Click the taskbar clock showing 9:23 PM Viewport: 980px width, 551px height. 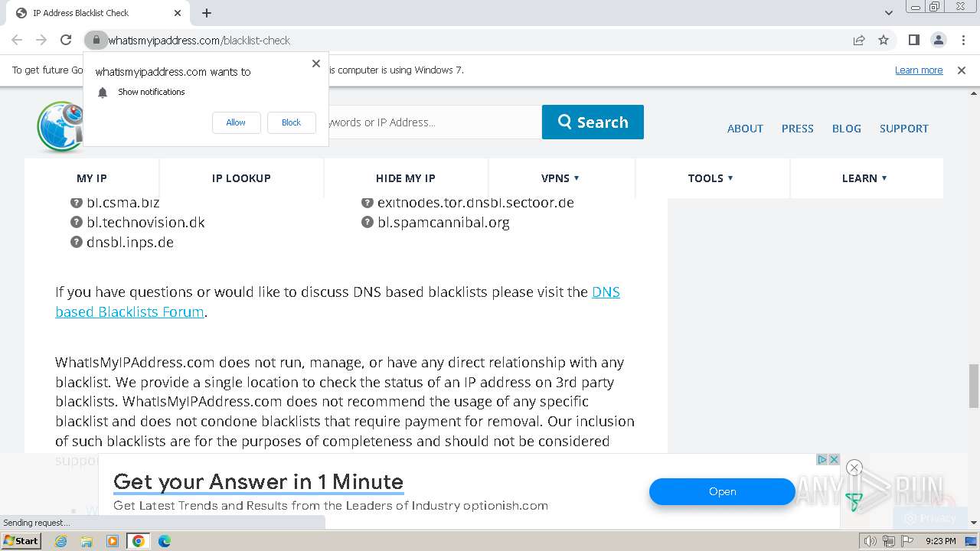click(941, 541)
